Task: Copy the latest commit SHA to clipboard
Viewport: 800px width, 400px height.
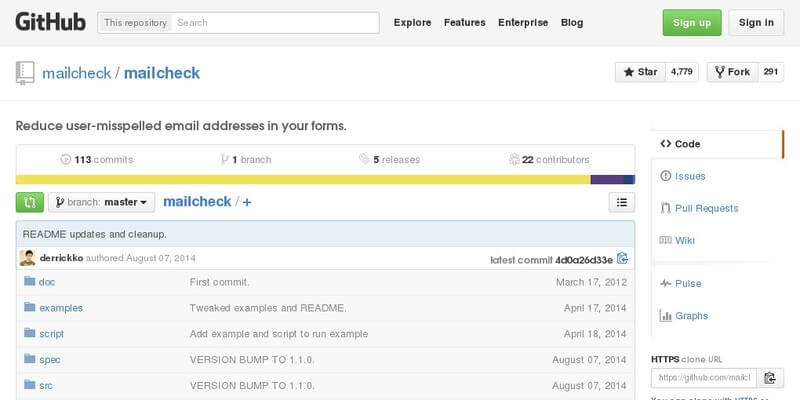Action: 623,259
